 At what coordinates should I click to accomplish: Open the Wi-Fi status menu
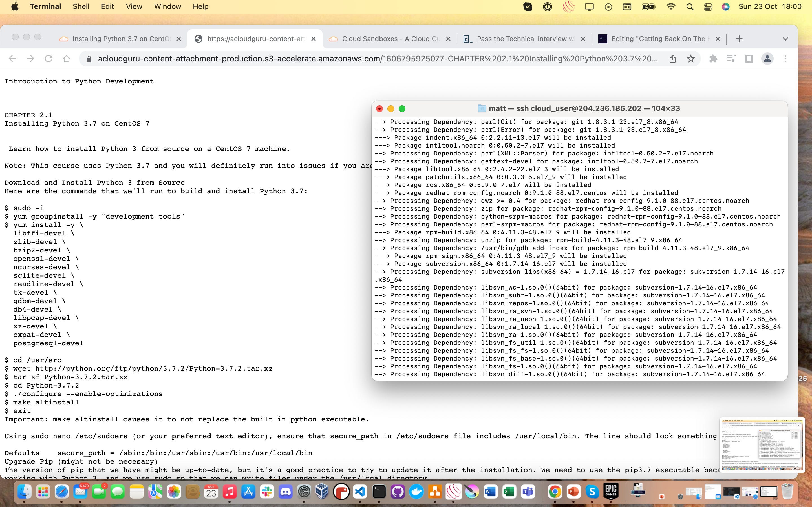[670, 7]
